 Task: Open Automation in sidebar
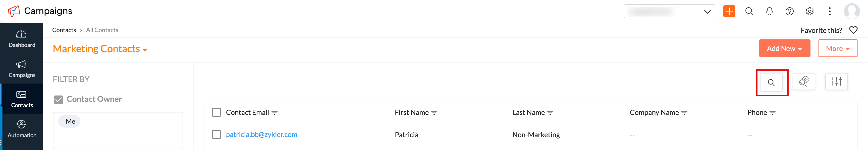22,129
